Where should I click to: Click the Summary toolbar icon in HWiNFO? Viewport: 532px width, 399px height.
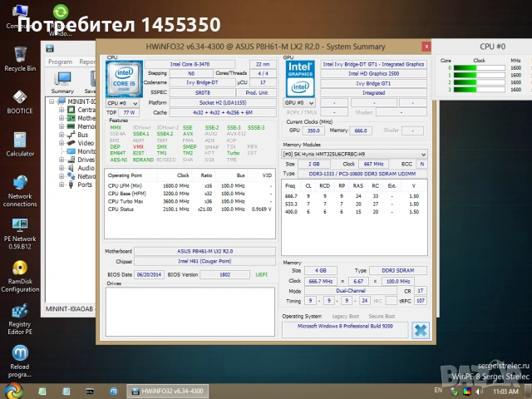[x=62, y=82]
